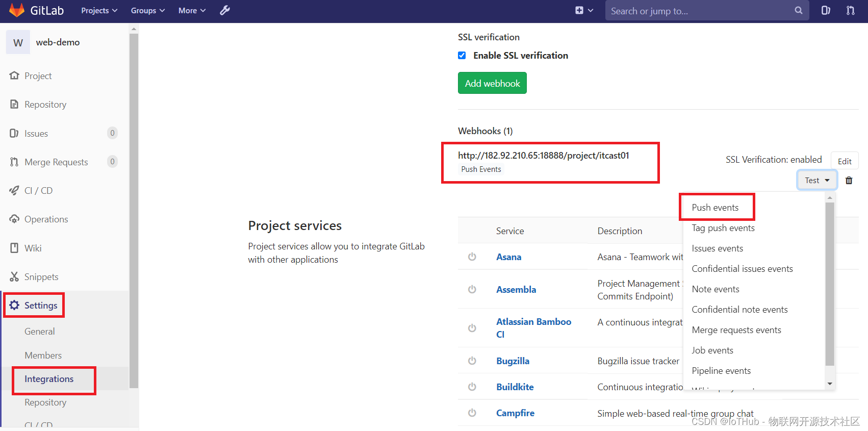Select Confidential note events option
Image resolution: width=868 pixels, height=431 pixels.
pyautogui.click(x=739, y=310)
